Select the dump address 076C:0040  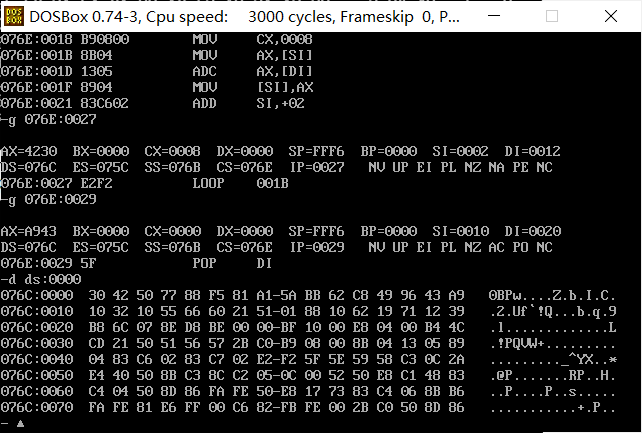(x=36, y=359)
